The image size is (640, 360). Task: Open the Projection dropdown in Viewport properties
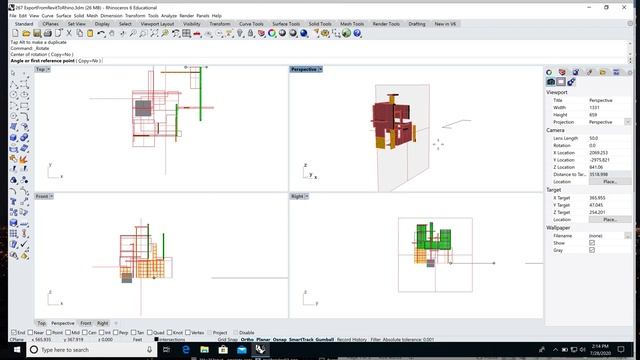pos(628,122)
